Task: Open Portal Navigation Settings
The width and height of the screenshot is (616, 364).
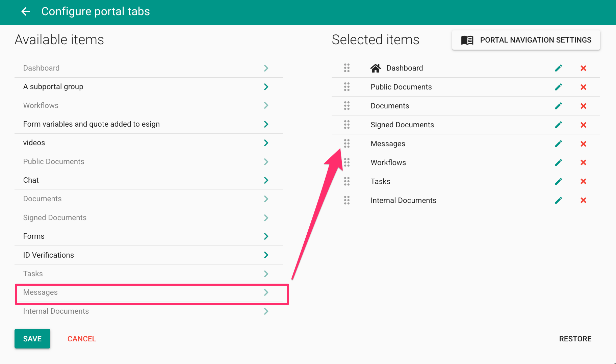Action: (x=526, y=40)
